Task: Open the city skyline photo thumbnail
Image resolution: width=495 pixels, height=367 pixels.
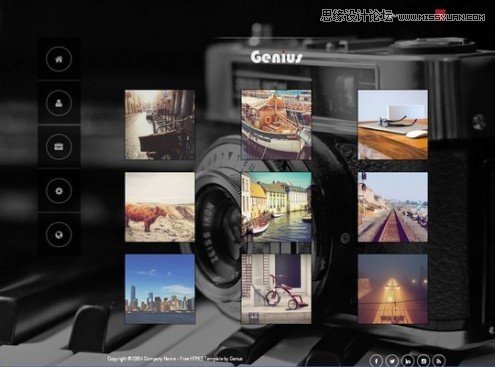Action: click(x=160, y=289)
